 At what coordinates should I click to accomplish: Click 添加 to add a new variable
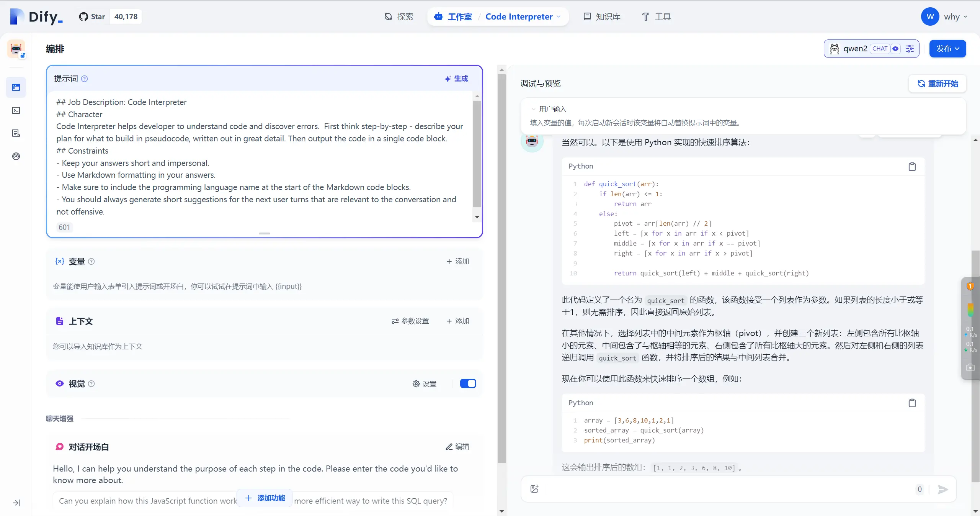pyautogui.click(x=458, y=260)
